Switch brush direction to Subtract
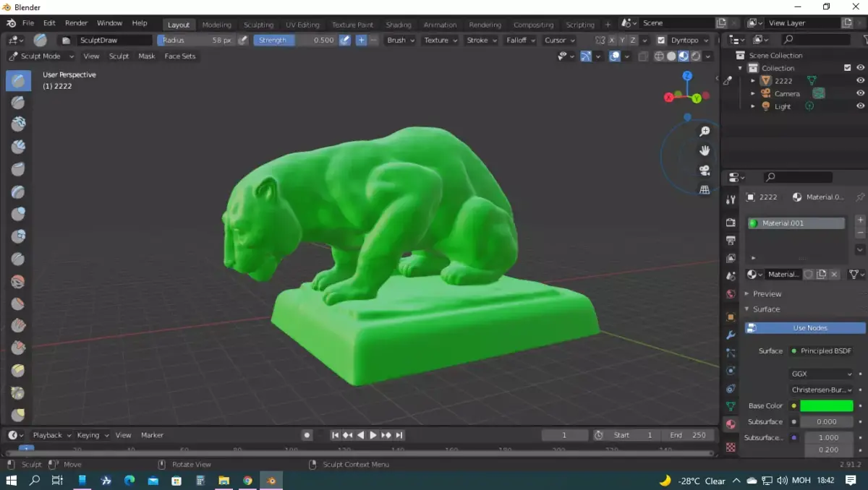This screenshot has height=490, width=868. click(373, 40)
